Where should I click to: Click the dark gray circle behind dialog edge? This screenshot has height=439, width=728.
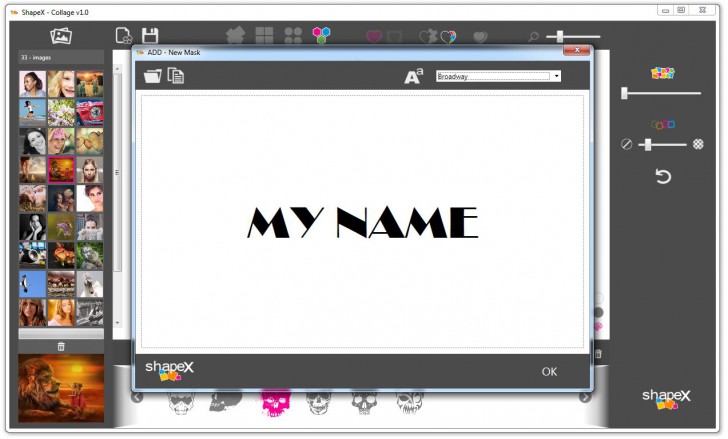pyautogui.click(x=598, y=312)
